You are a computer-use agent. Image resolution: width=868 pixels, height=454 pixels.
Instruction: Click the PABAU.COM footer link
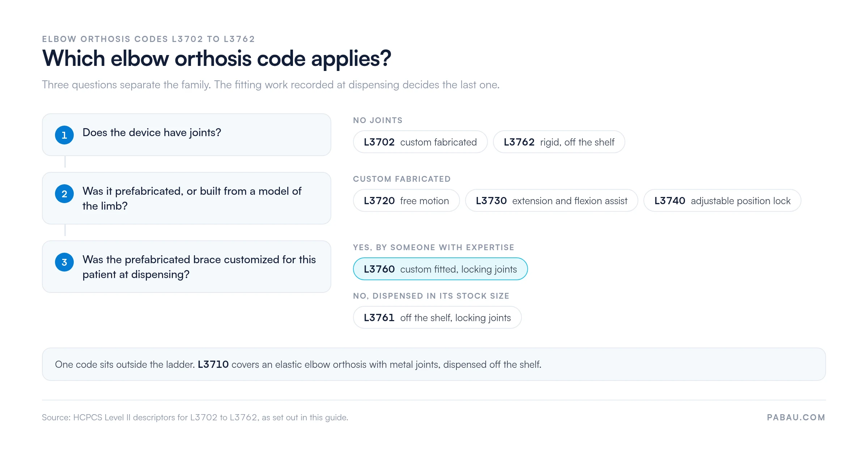tap(796, 417)
